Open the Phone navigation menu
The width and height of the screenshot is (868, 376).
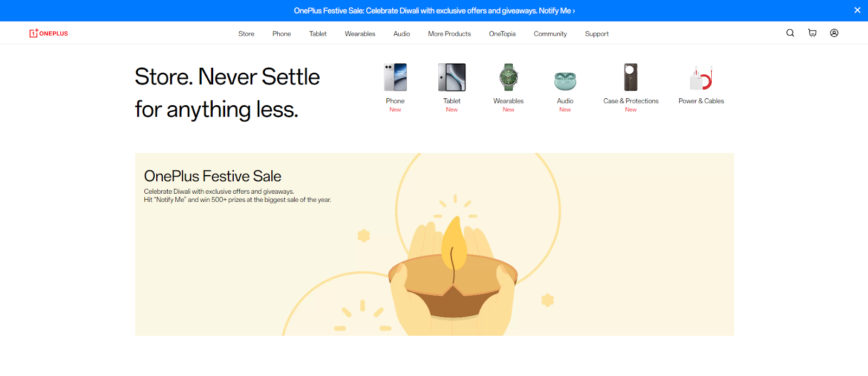(x=282, y=34)
